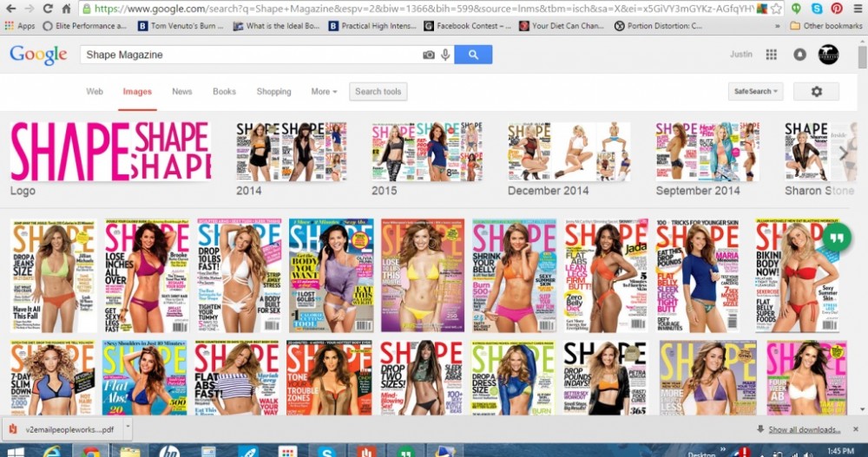Reload the page with the refresh icon

(48, 9)
